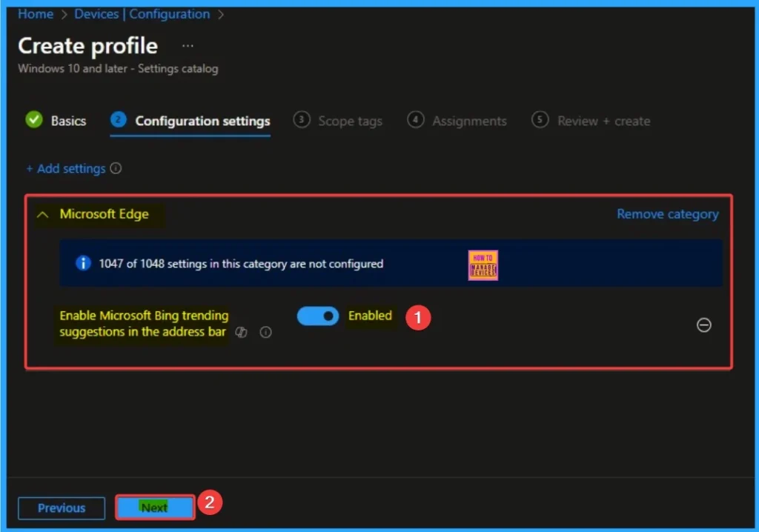Click 'Windows 10 and later - Settings catalog' subtitle
Screen dimensions: 759x532
point(118,69)
